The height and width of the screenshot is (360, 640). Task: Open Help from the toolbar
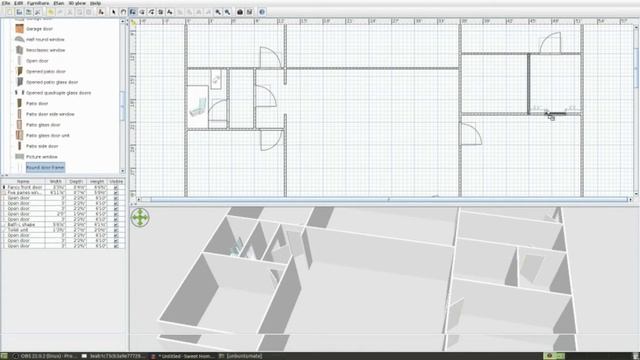coord(262,12)
